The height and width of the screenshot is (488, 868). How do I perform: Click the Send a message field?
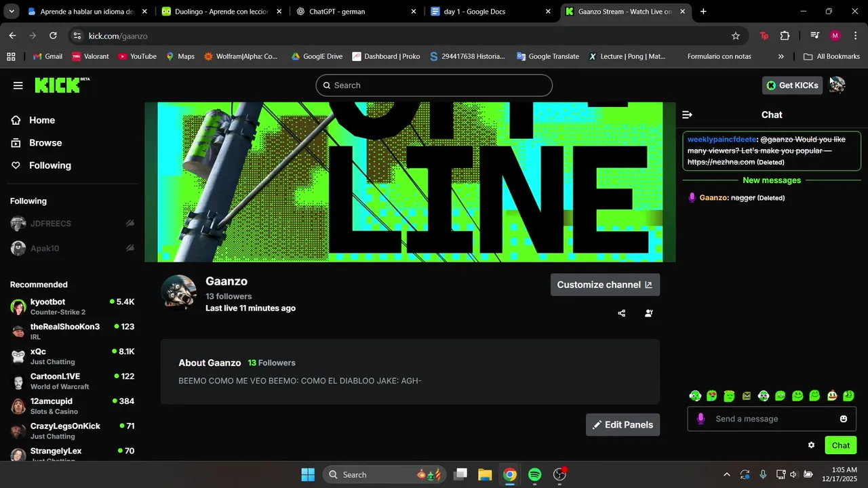(772, 419)
